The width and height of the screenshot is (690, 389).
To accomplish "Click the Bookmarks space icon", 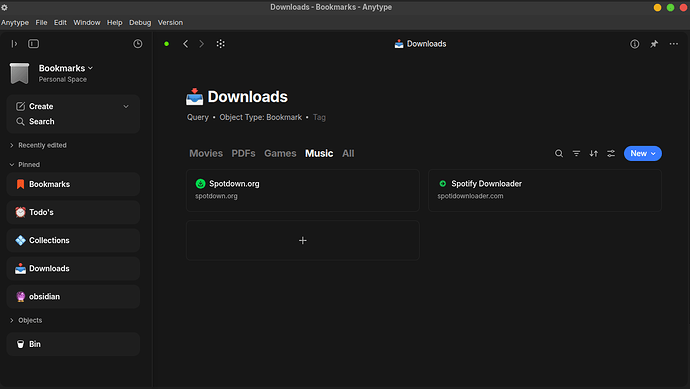I will point(19,73).
